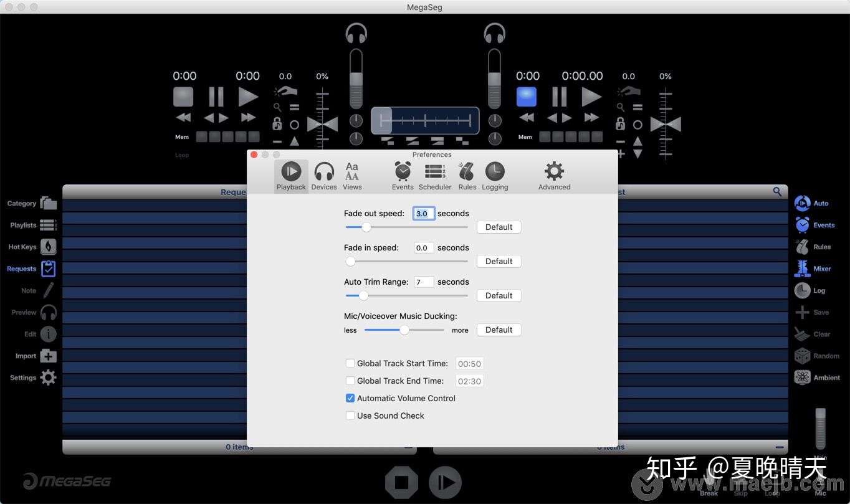Click the left deck volume fader
850x504 pixels.
tap(356, 79)
